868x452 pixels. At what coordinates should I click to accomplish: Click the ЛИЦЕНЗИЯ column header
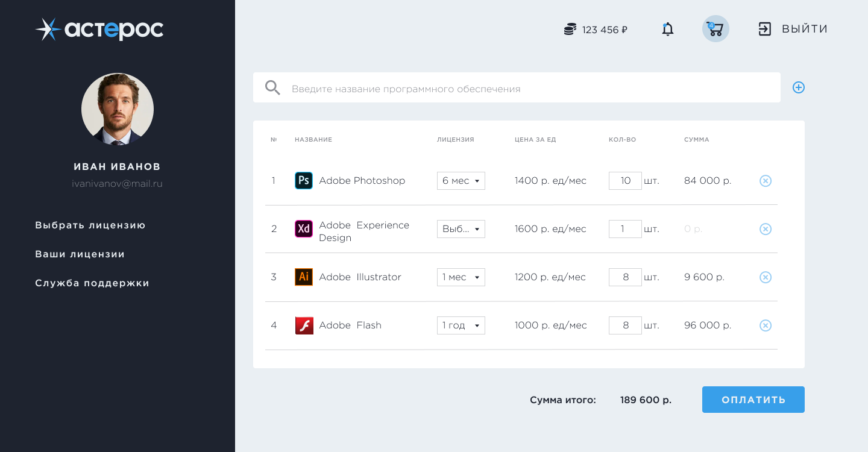point(456,140)
